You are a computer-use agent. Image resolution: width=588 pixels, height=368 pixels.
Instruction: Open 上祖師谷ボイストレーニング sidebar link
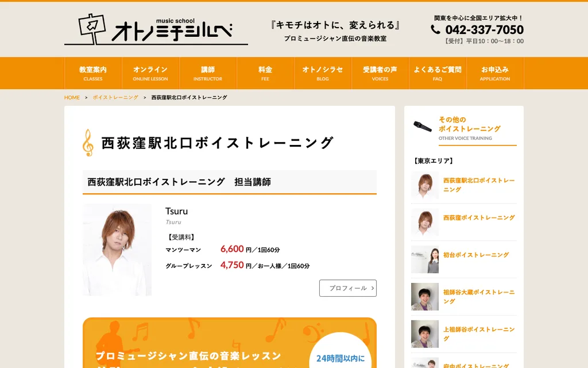click(478, 334)
